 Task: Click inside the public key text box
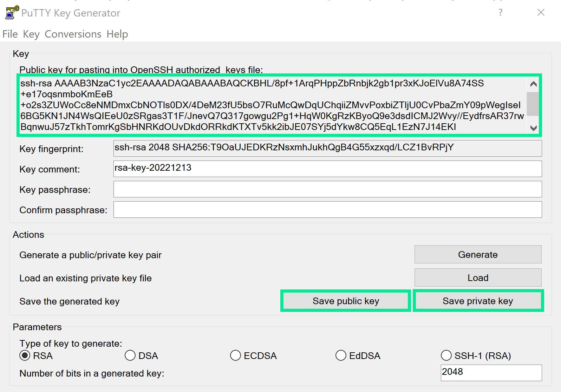click(272, 105)
